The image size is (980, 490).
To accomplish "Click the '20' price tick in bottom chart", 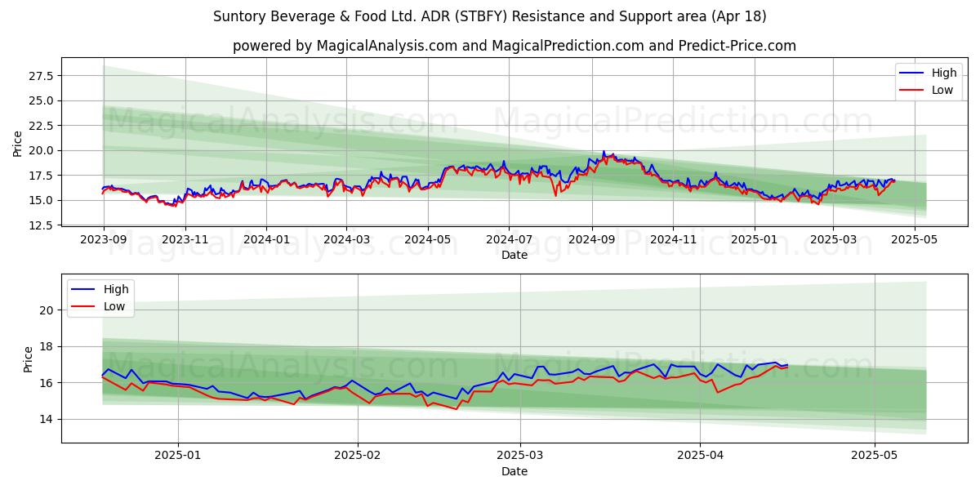I will (47, 310).
